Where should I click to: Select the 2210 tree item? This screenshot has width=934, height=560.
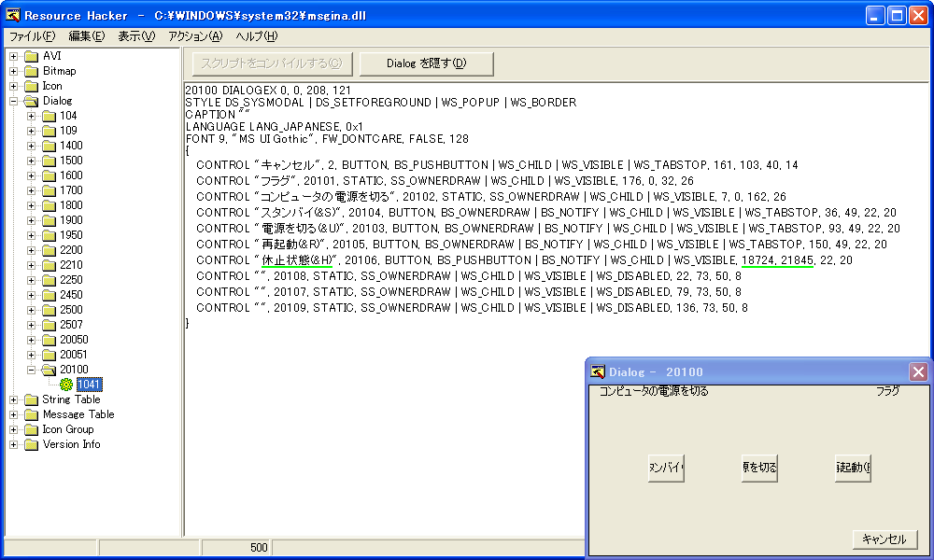click(x=71, y=265)
